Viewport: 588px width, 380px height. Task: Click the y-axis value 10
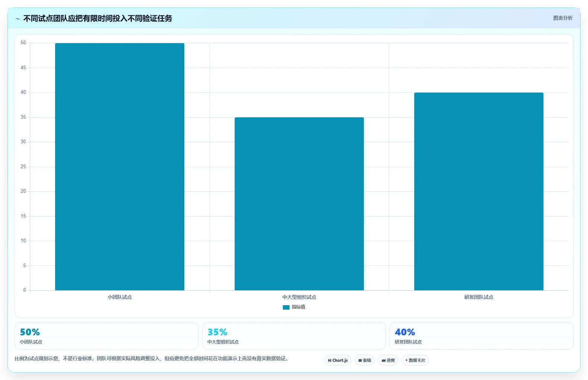(23, 241)
